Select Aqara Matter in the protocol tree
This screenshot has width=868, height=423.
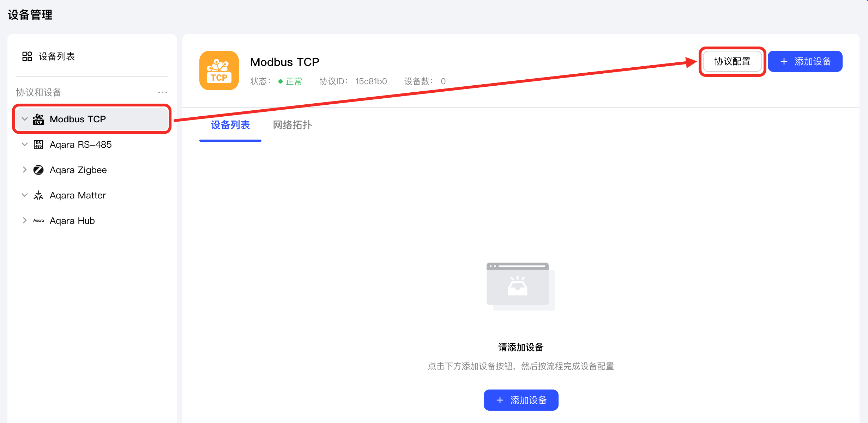(x=92, y=195)
